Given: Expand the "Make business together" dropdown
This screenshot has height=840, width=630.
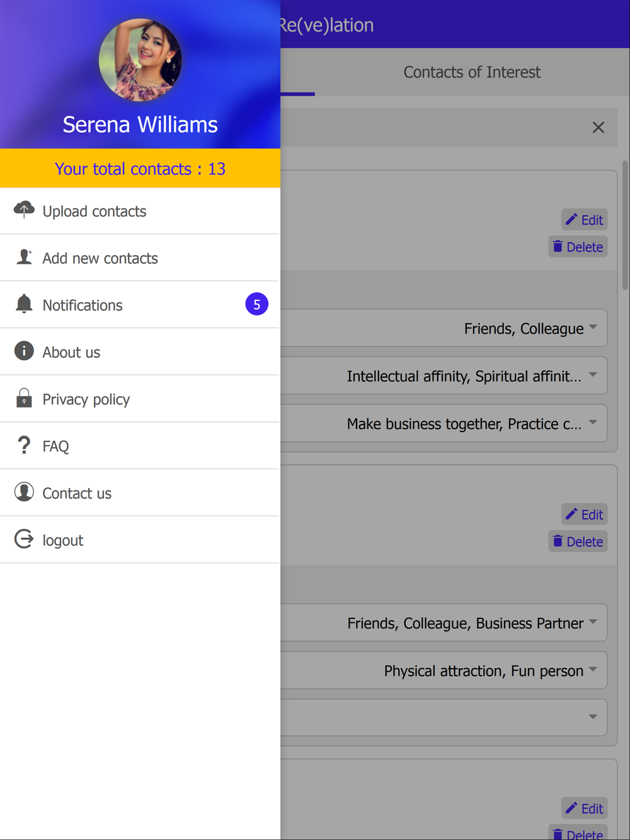Looking at the screenshot, I should (593, 423).
